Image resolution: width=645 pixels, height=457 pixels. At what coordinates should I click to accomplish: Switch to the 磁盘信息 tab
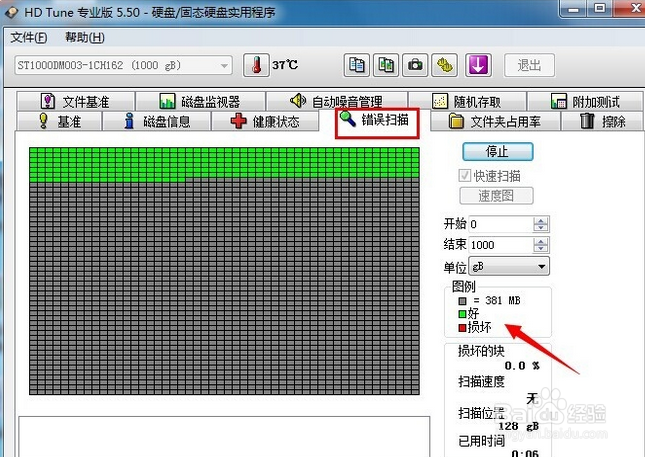tap(157, 121)
